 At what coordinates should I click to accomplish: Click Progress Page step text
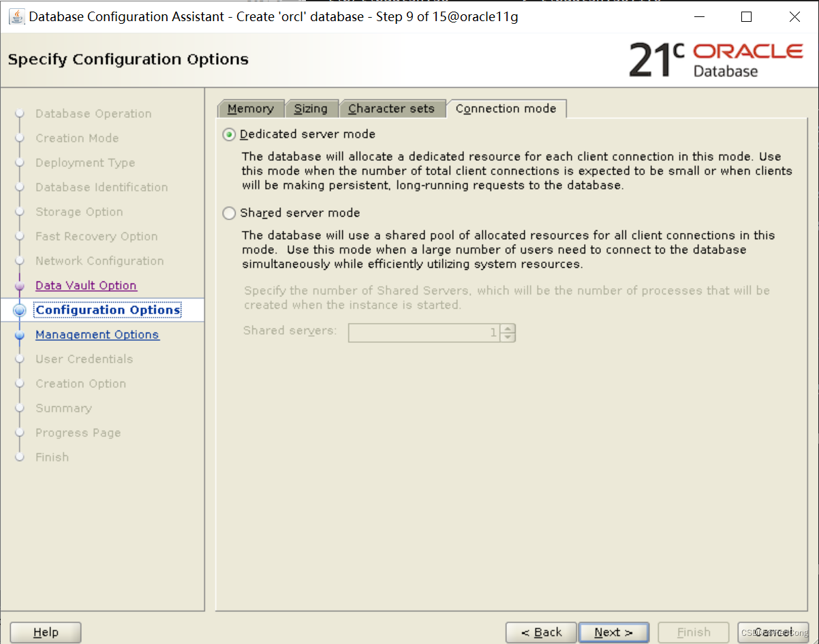(78, 433)
